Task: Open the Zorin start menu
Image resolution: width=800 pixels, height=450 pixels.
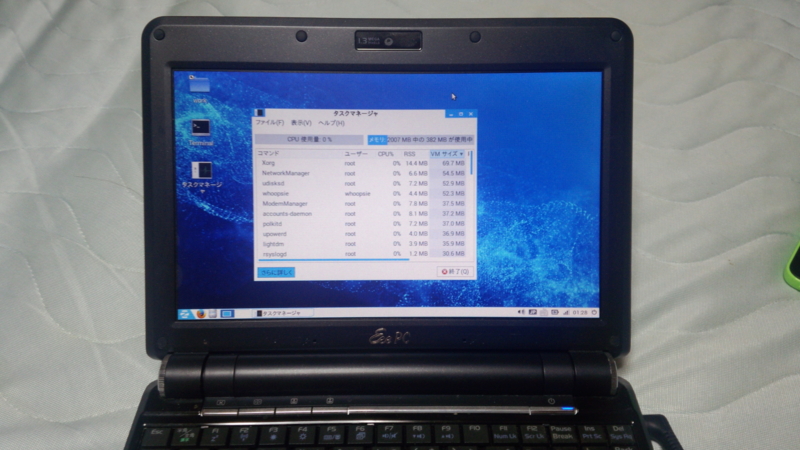Action: pos(185,314)
